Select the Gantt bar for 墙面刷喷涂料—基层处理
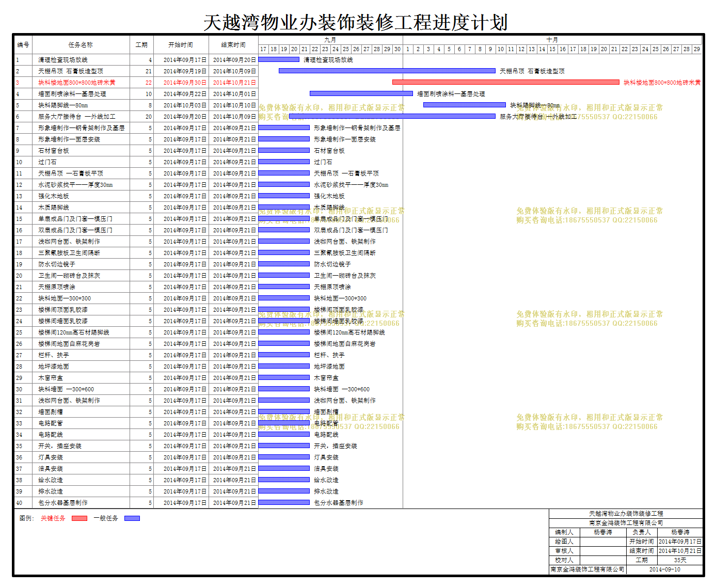716x588 pixels. 361,93
